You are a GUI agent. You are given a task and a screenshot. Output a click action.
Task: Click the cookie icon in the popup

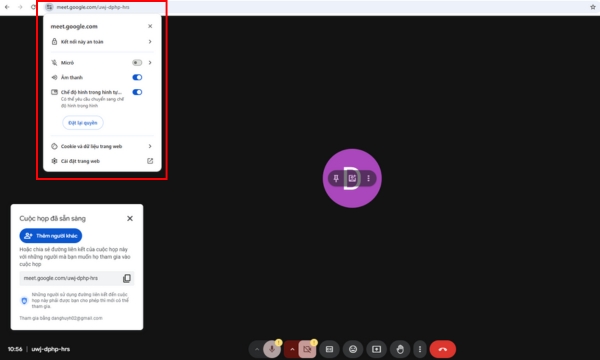coord(54,146)
